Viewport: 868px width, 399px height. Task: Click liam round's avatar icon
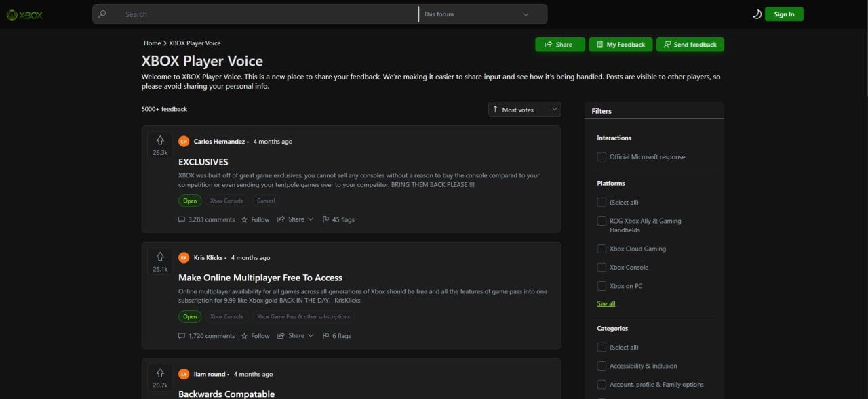coord(184,374)
